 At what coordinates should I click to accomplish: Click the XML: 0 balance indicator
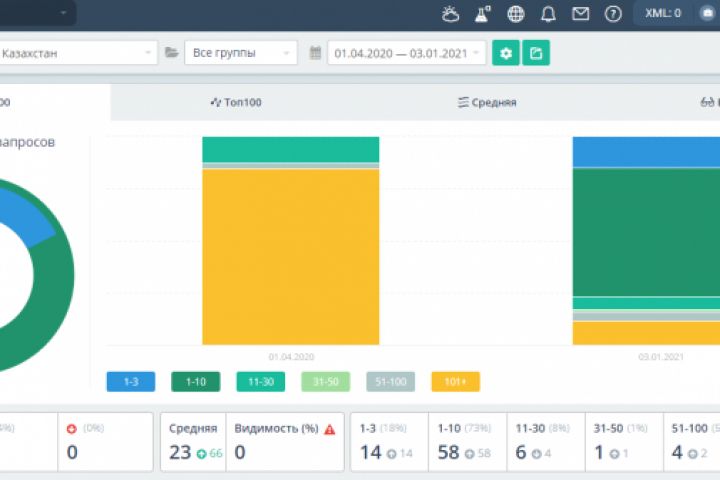[x=663, y=13]
